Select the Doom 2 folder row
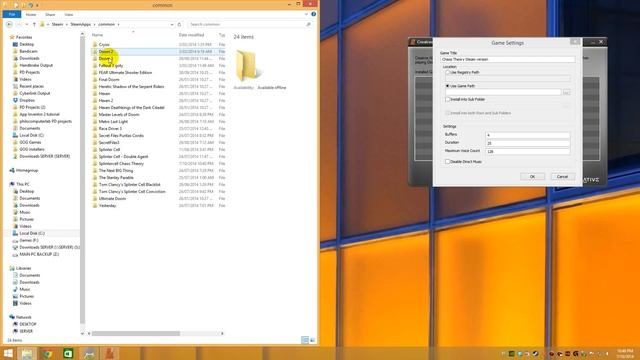 pyautogui.click(x=158, y=51)
